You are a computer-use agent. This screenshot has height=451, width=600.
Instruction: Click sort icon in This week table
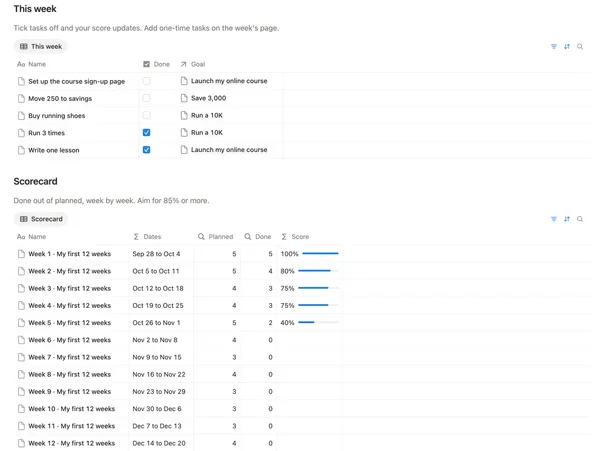pos(567,46)
